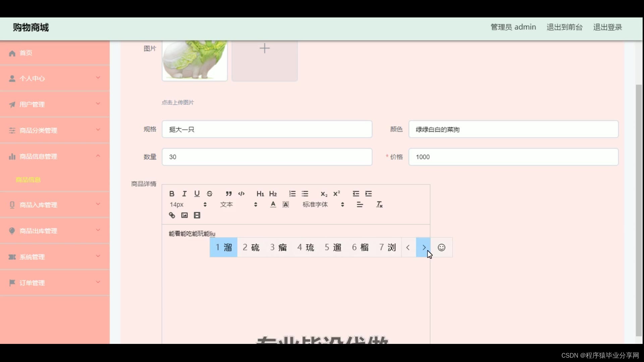Select the 首页 sidebar item
Image resolution: width=644 pixels, height=362 pixels.
tap(26, 53)
